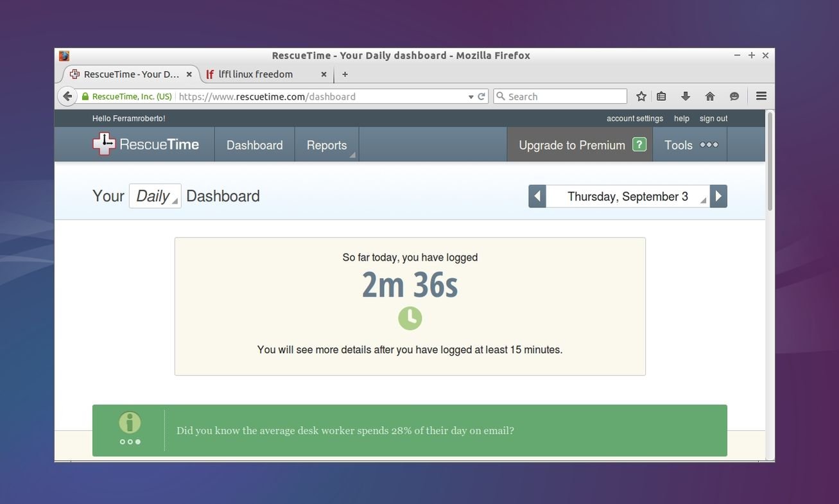This screenshot has height=504, width=839.
Task: Open account settings link
Action: point(635,118)
